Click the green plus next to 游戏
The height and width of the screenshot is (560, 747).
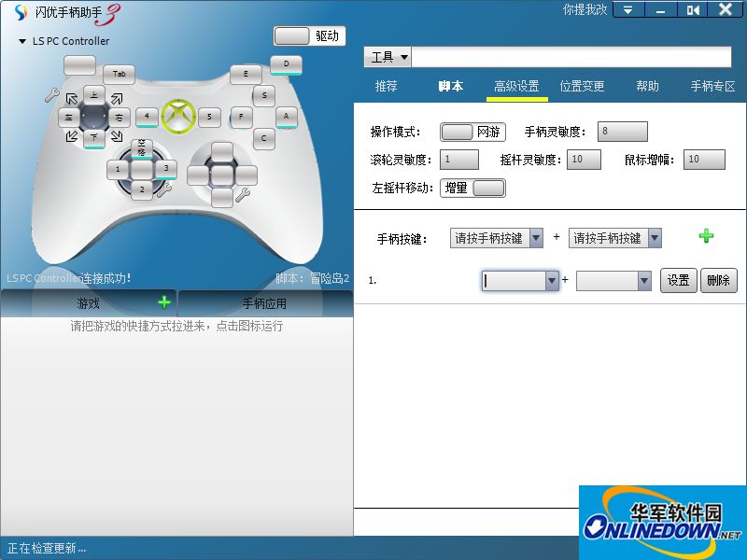pyautogui.click(x=164, y=302)
